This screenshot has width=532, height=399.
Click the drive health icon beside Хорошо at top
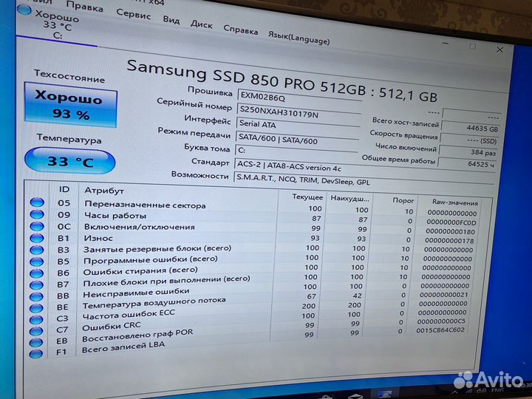pos(24,10)
